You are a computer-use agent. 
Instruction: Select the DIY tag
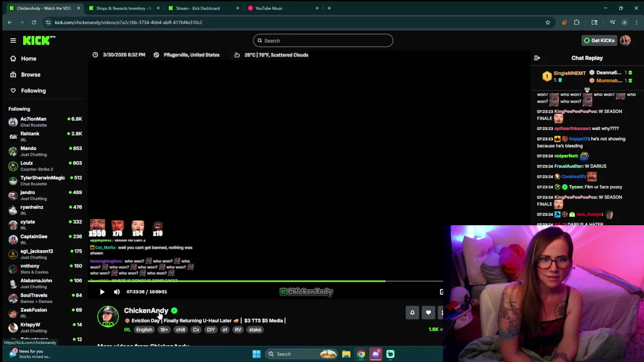[x=211, y=330]
